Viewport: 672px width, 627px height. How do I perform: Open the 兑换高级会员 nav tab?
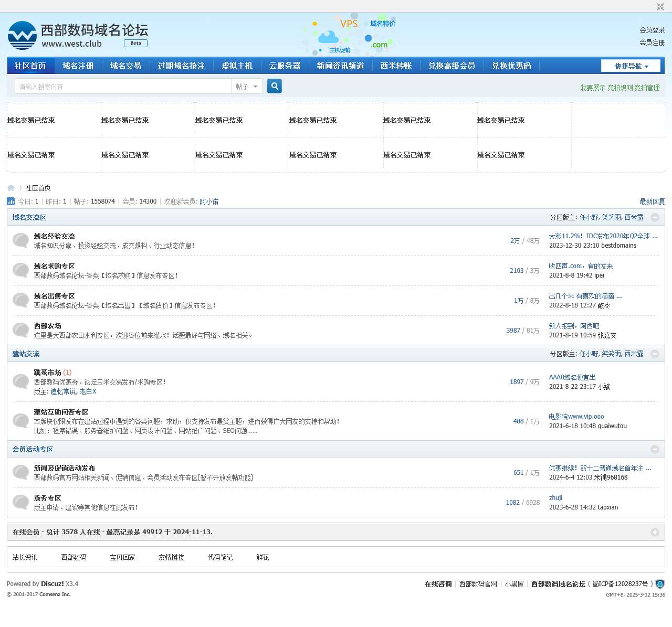(x=452, y=66)
